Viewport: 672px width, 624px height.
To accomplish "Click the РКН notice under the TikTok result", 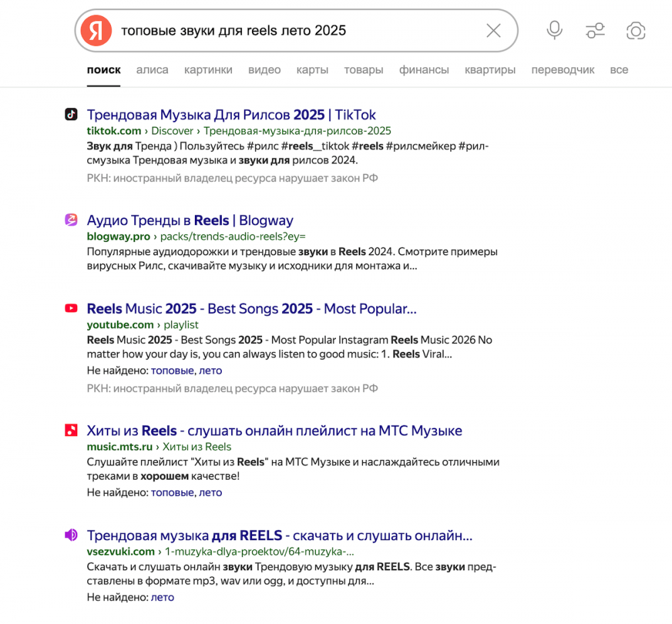I will (x=233, y=178).
